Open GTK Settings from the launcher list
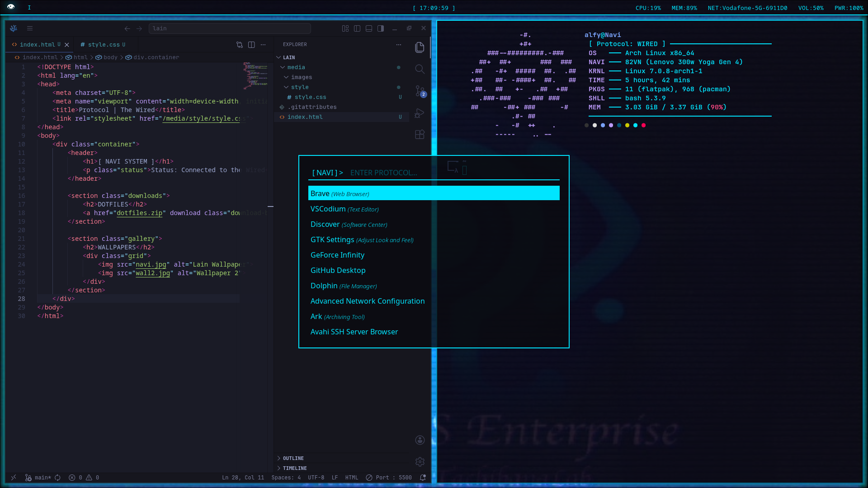The height and width of the screenshot is (488, 868). 434,239
